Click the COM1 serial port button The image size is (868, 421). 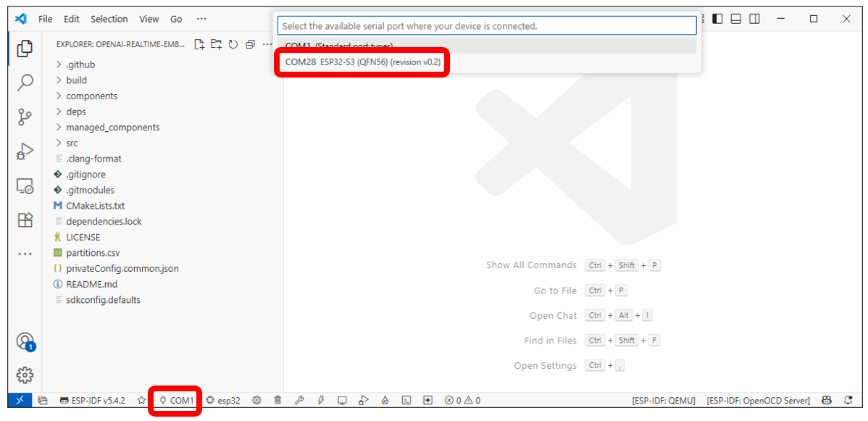tap(177, 400)
